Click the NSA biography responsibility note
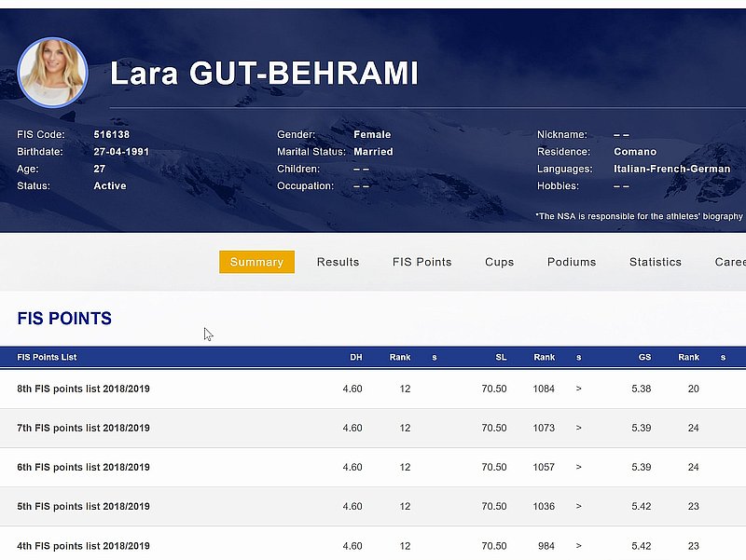This screenshot has height=560, width=746. tap(639, 216)
